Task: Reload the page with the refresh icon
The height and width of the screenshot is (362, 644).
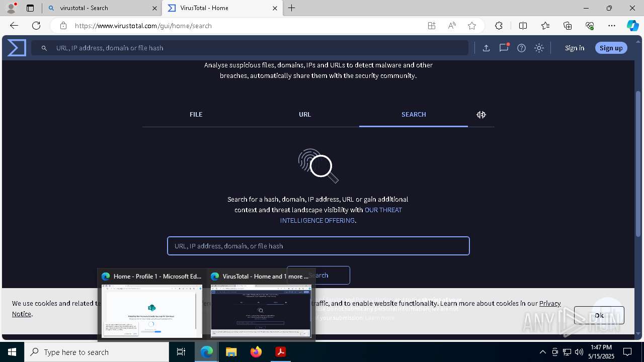Action: point(36,26)
